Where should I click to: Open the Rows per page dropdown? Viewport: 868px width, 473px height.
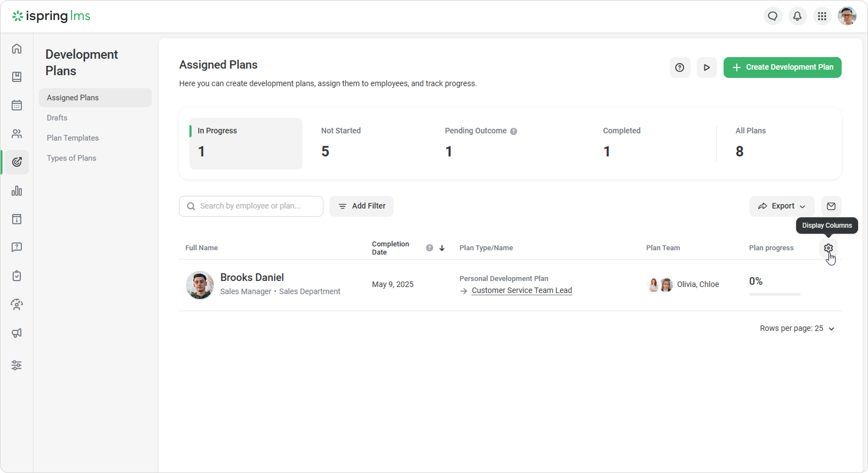point(797,328)
